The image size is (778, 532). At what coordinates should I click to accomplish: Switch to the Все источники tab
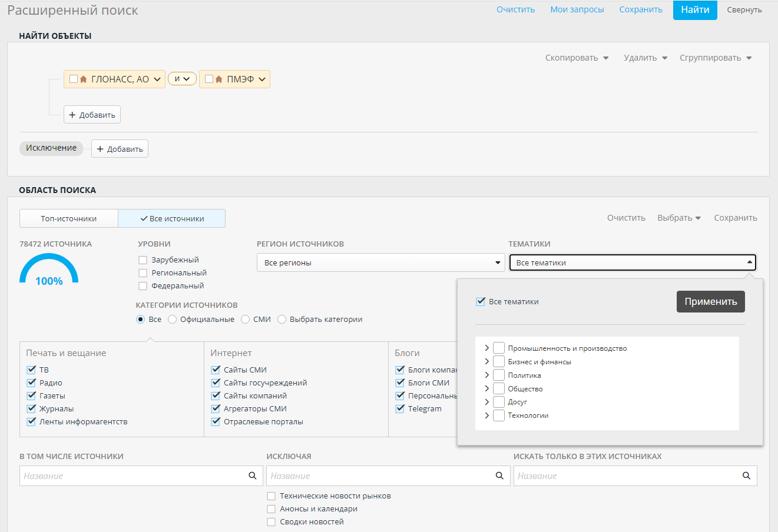click(172, 218)
